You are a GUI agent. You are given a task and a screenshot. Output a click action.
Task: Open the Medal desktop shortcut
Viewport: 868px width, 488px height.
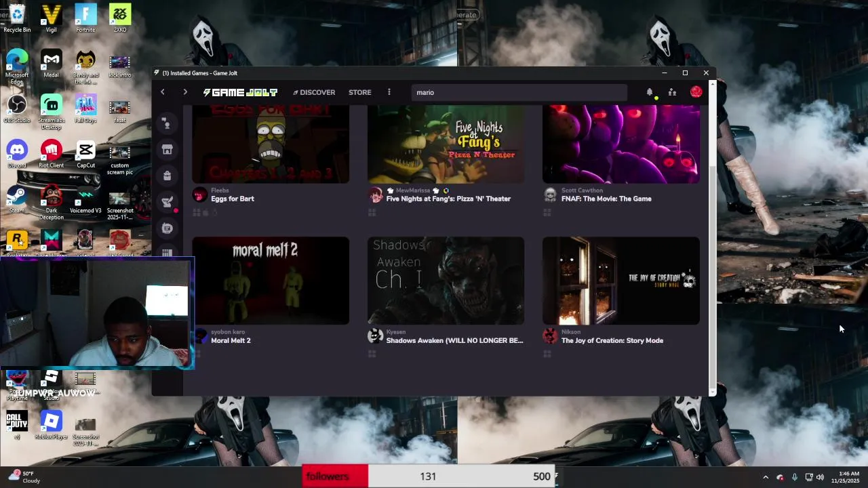51,64
